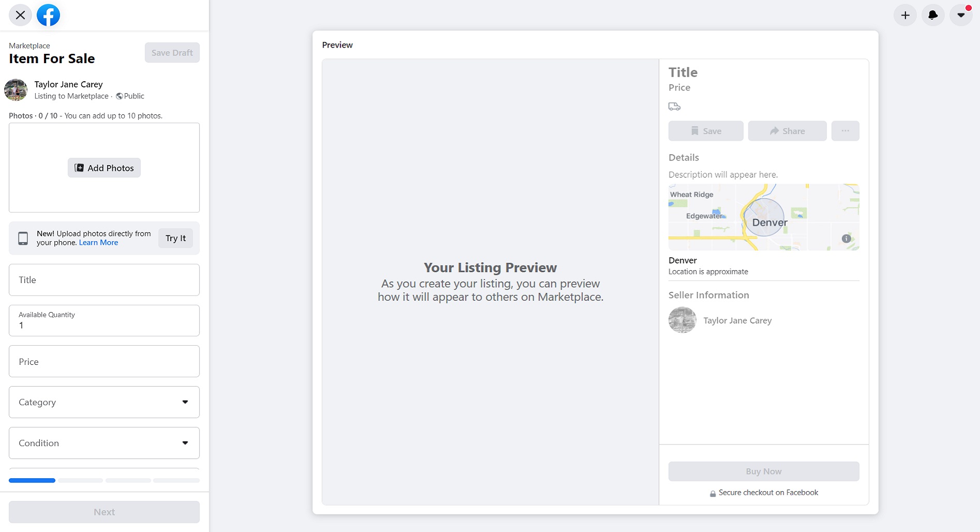Expand the Condition dropdown
The width and height of the screenshot is (980, 532).
(104, 443)
